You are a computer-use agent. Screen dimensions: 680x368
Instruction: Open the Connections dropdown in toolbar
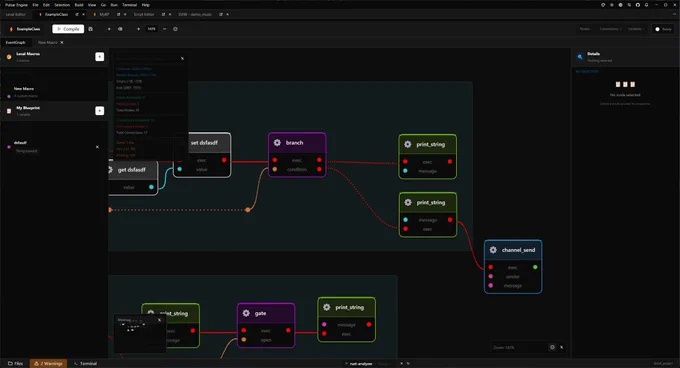point(610,29)
